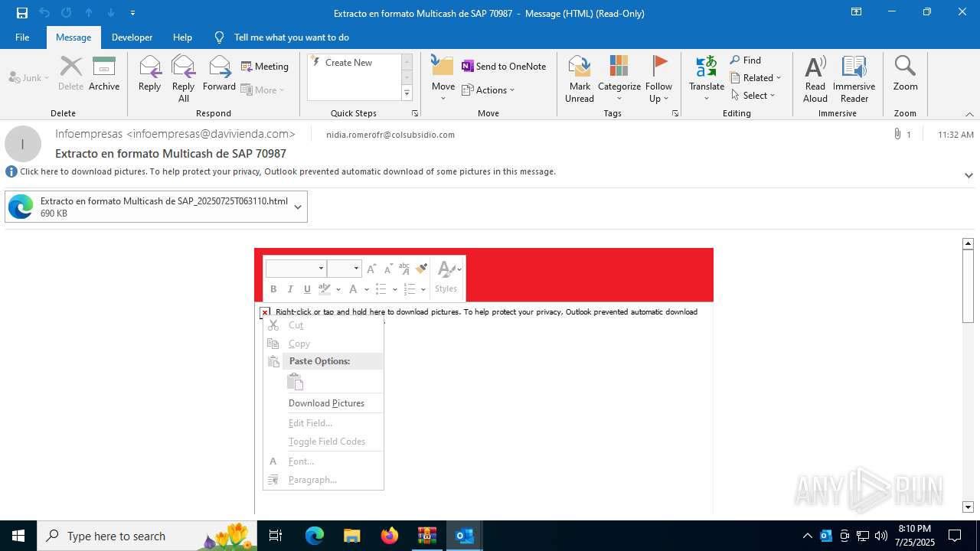The image size is (980, 551).
Task: Click Find in the Editing group
Action: click(x=746, y=60)
